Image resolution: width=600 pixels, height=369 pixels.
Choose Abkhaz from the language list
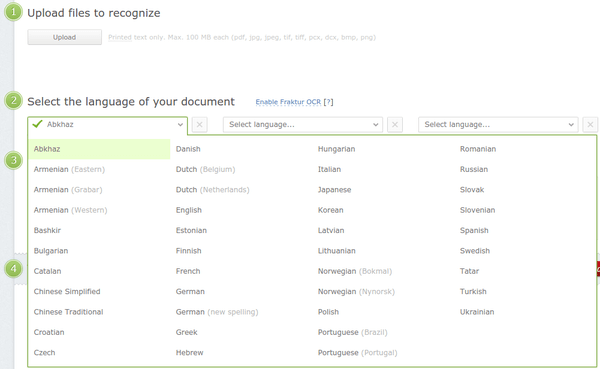(x=99, y=149)
